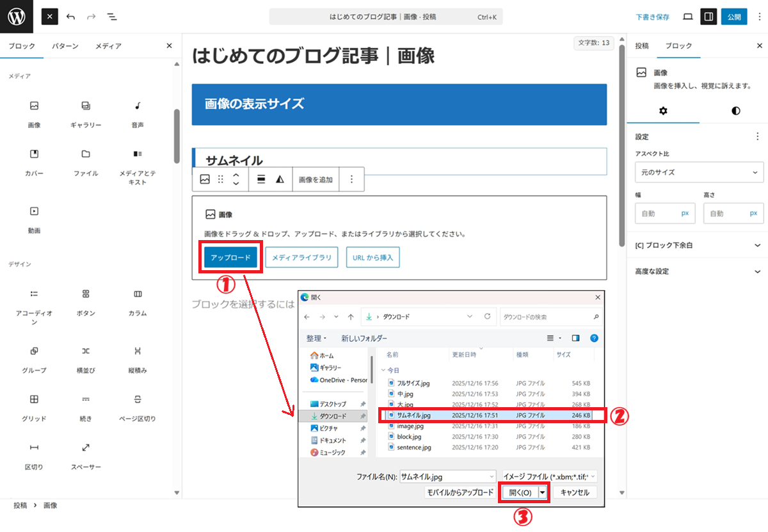This screenshot has height=532, width=768.
Task: Click the WordPress logo icon
Action: [x=17, y=17]
